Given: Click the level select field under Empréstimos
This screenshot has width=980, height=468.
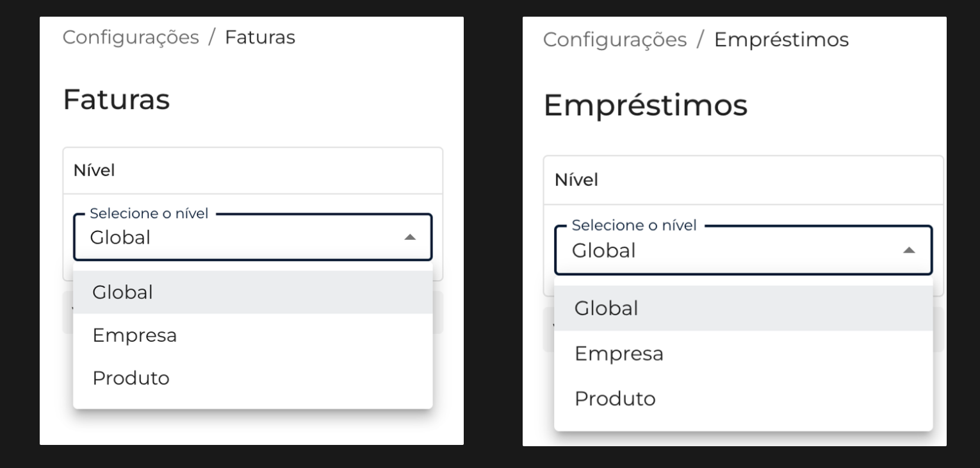Looking at the screenshot, I should click(730, 251).
